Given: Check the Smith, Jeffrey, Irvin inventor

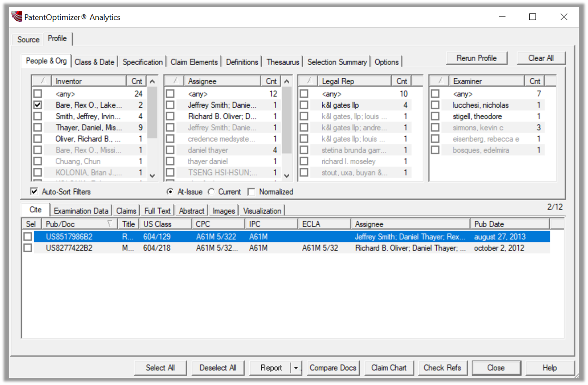Looking at the screenshot, I should [38, 116].
